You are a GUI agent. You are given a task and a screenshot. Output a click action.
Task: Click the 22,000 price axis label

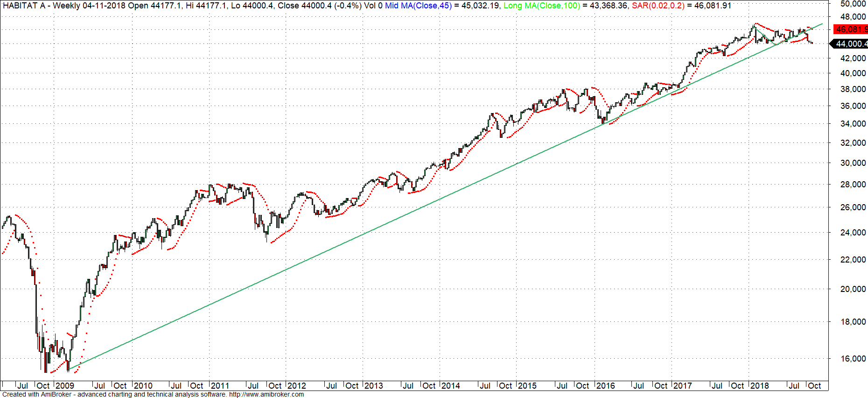click(x=853, y=260)
